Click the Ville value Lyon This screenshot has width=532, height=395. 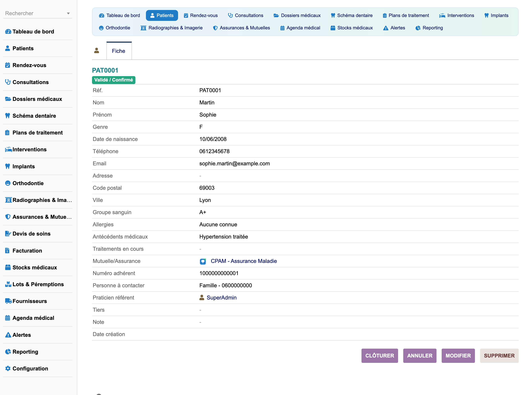tap(205, 200)
